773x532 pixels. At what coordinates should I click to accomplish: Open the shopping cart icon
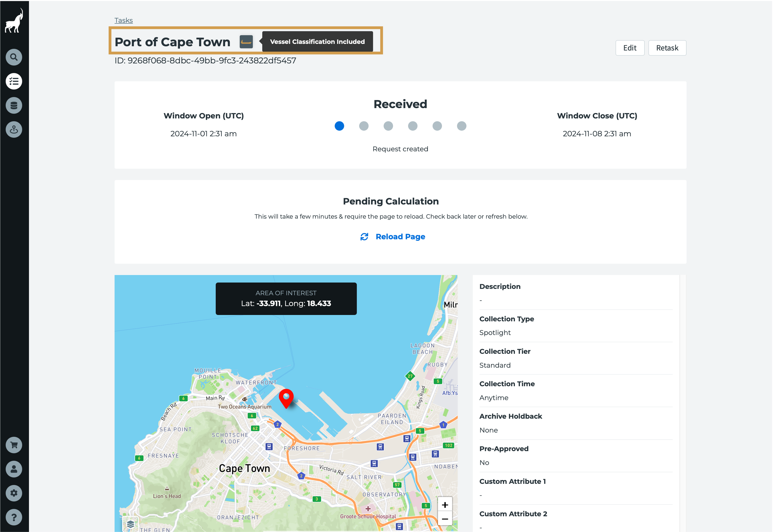[x=14, y=445]
